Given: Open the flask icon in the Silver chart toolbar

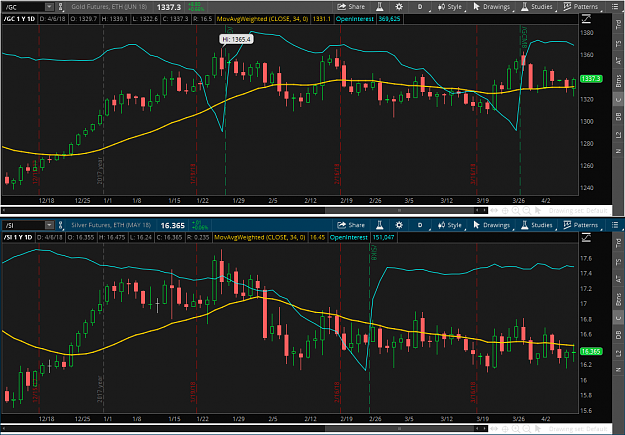Looking at the screenshot, I should point(379,225).
